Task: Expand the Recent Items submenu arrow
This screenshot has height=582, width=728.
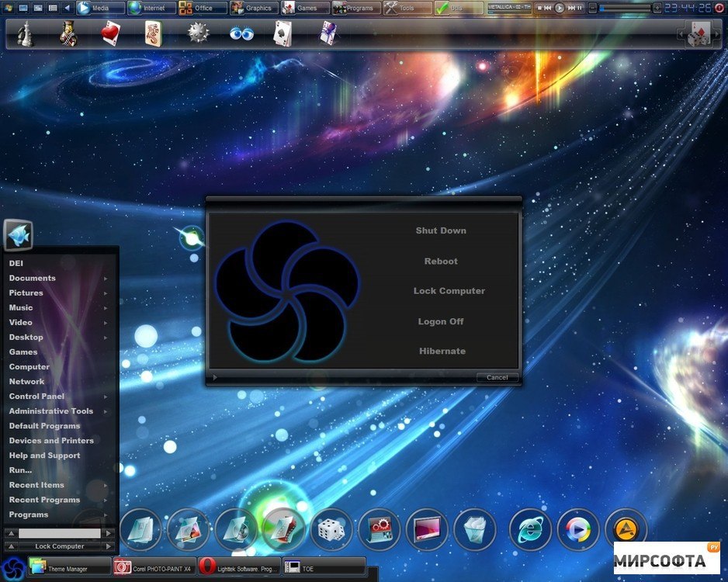Action: coord(106,486)
